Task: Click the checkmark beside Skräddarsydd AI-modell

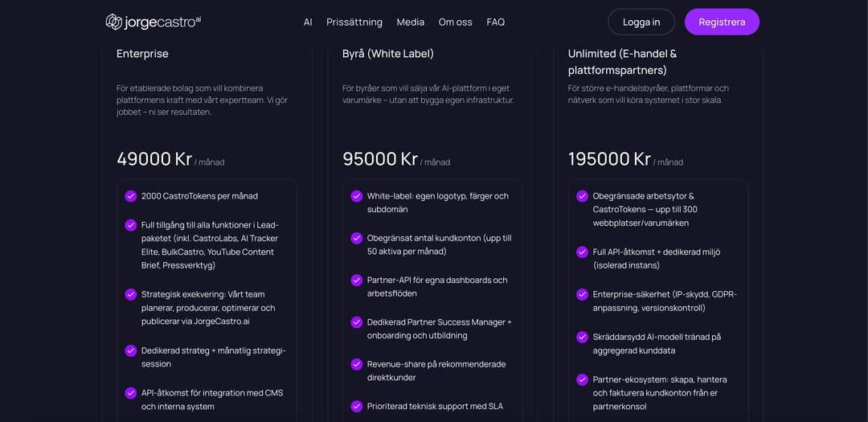Action: pos(582,337)
